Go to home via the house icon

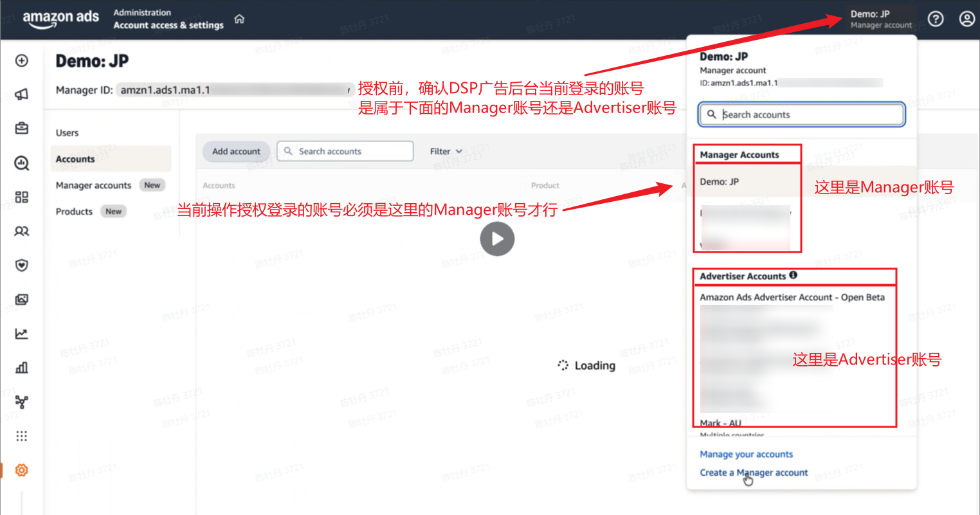click(x=239, y=19)
